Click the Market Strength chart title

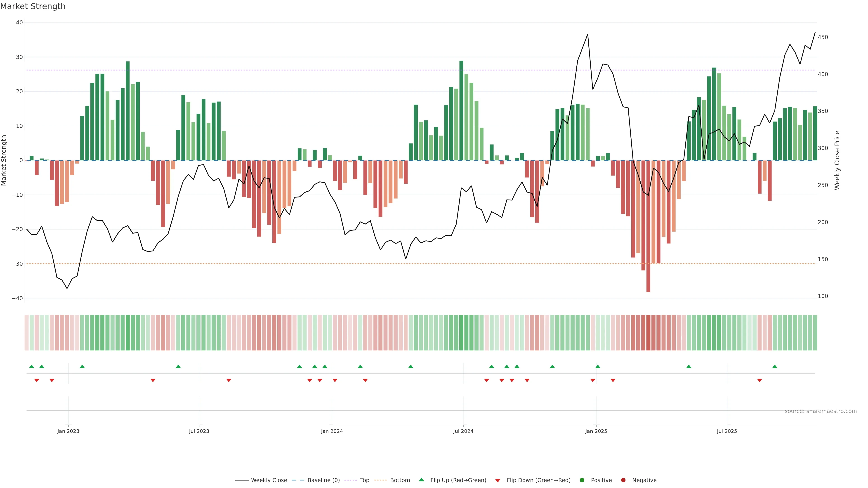[x=33, y=6]
